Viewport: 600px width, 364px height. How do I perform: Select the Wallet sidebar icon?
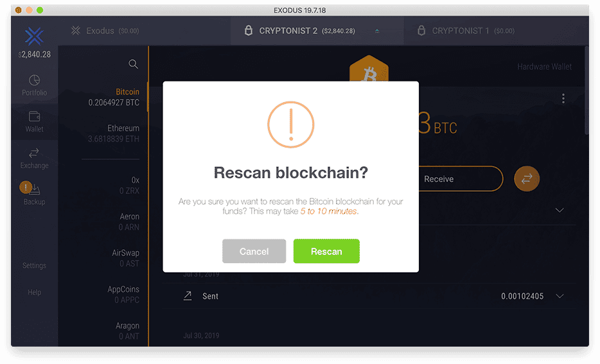coord(34,116)
